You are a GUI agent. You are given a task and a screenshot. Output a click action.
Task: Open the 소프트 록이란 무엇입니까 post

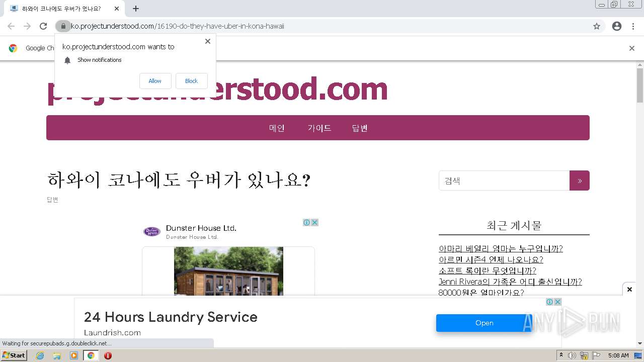[488, 271]
